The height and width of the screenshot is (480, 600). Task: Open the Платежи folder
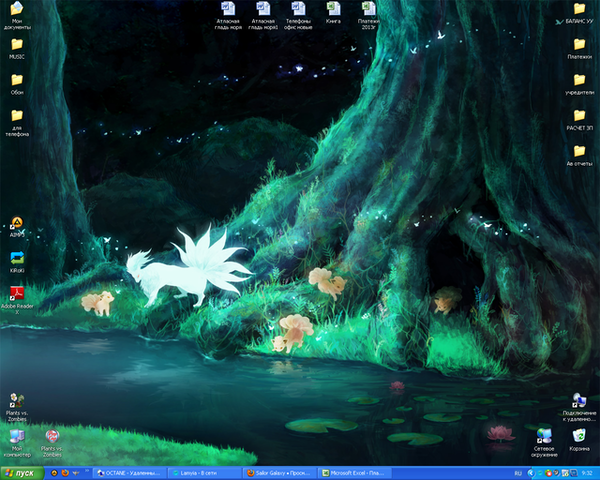pyautogui.click(x=579, y=44)
